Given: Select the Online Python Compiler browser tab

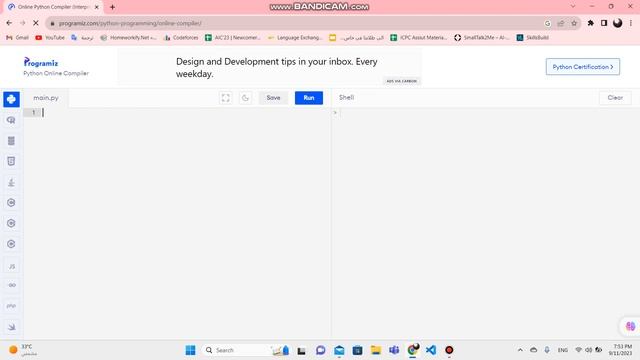Looking at the screenshot, I should (53, 7).
